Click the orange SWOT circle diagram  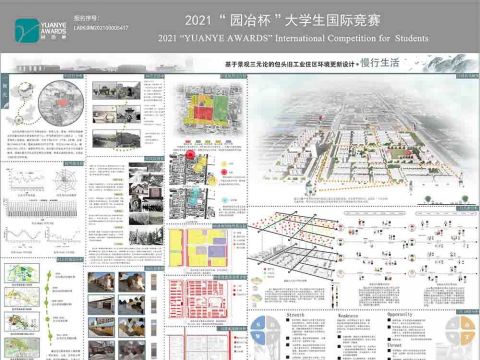[x=461, y=330]
